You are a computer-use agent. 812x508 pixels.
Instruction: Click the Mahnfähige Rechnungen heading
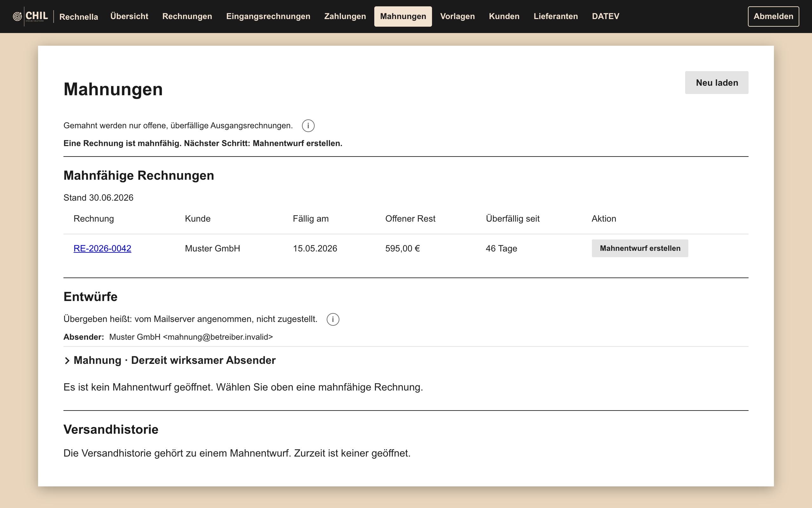tap(139, 175)
